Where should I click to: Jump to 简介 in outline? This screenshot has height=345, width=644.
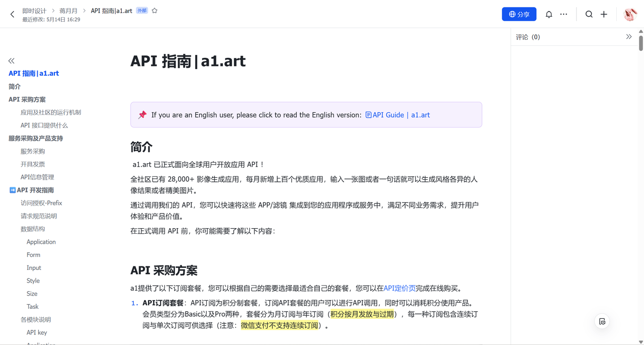(15, 87)
